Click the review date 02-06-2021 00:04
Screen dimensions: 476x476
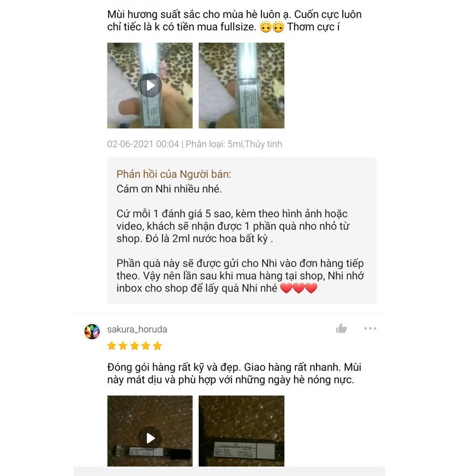(143, 144)
